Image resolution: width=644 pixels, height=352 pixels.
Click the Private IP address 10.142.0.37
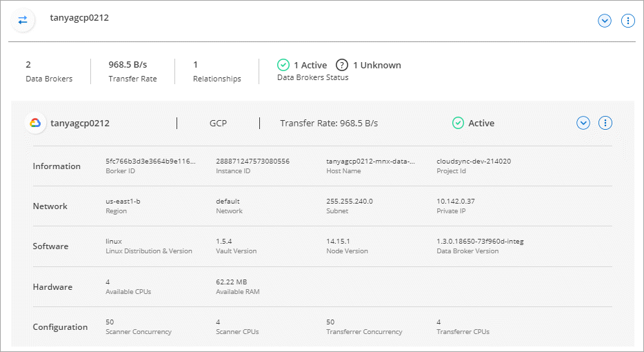pos(455,202)
